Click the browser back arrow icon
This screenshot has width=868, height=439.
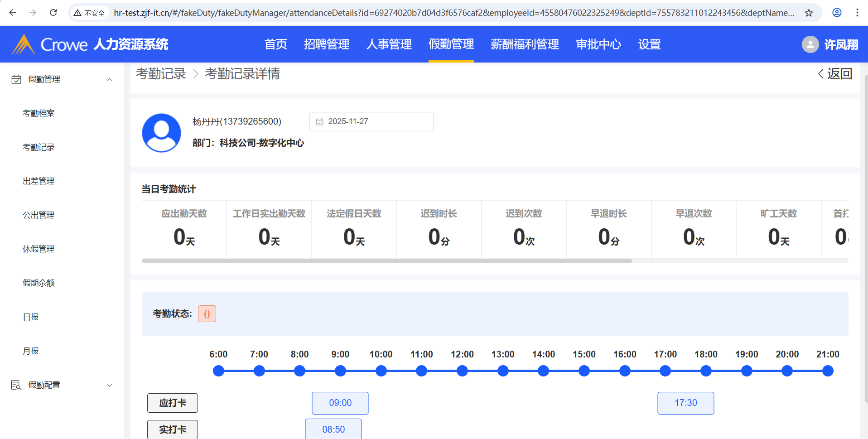point(13,13)
